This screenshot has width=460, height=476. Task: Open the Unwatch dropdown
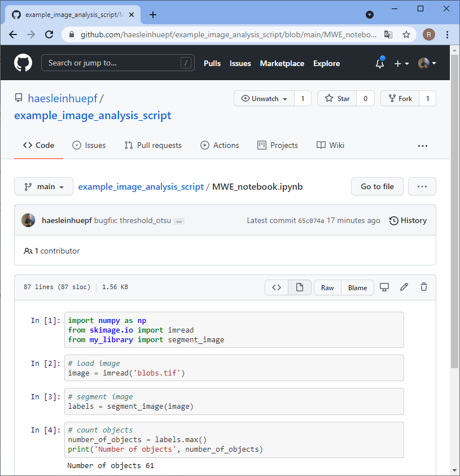[264, 99]
